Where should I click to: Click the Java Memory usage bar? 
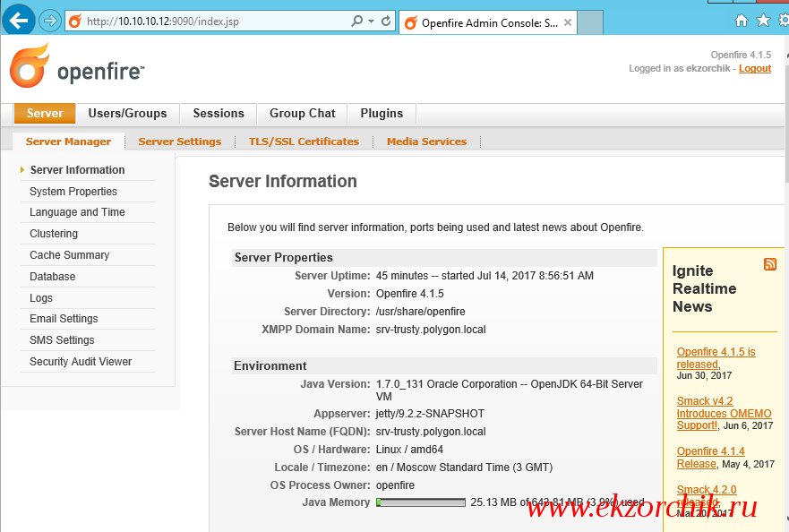pos(421,502)
